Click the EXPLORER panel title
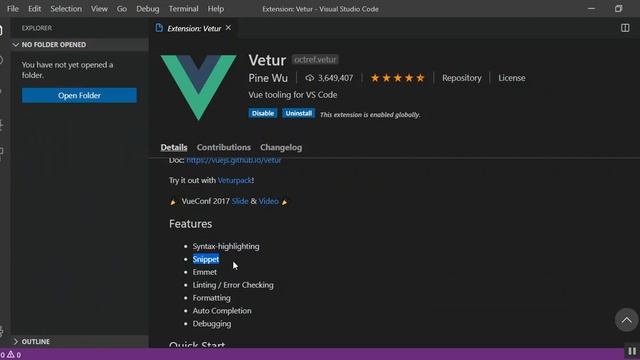The height and width of the screenshot is (360, 640). click(37, 28)
